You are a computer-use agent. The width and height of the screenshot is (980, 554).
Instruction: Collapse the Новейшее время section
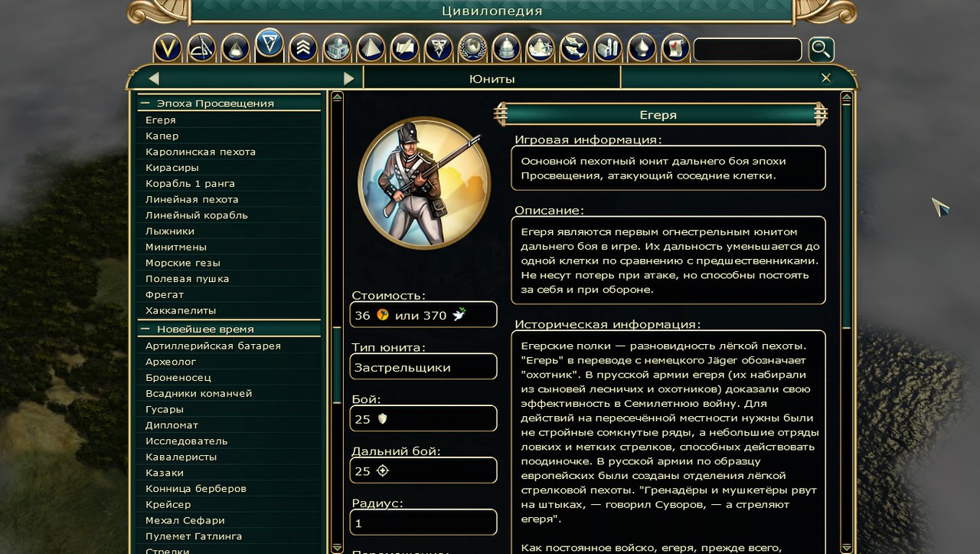[145, 329]
